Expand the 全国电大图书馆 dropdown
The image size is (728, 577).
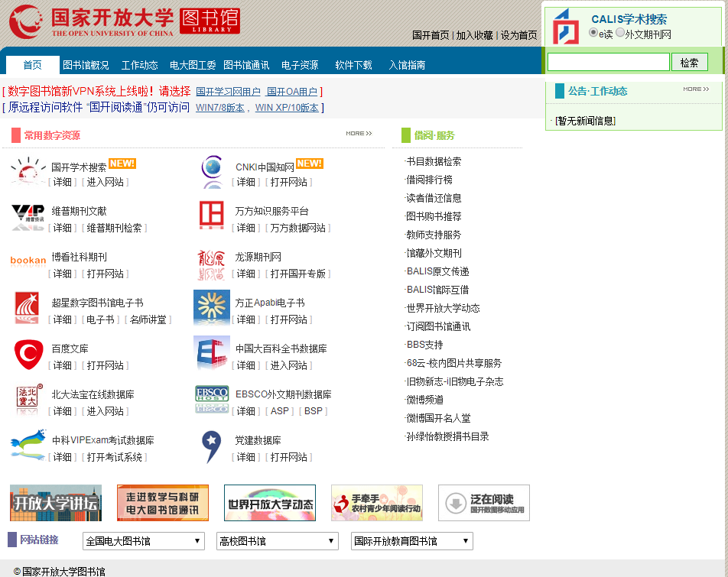point(144,541)
